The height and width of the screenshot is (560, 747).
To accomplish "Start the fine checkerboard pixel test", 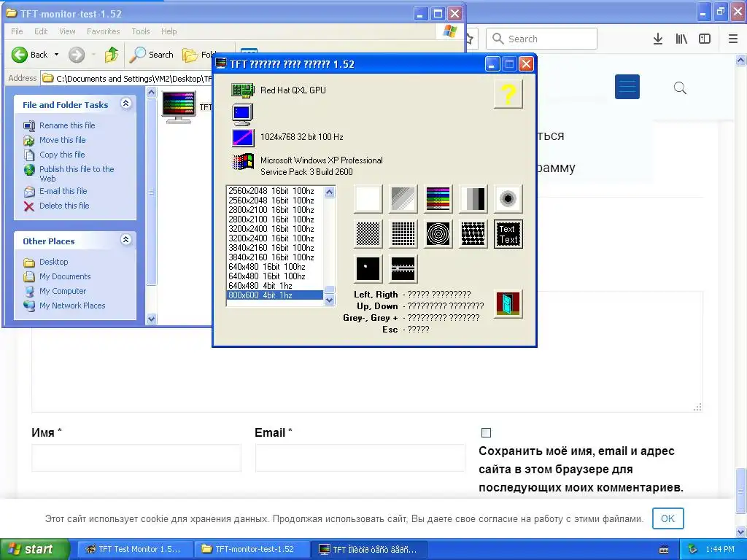I will coord(368,234).
